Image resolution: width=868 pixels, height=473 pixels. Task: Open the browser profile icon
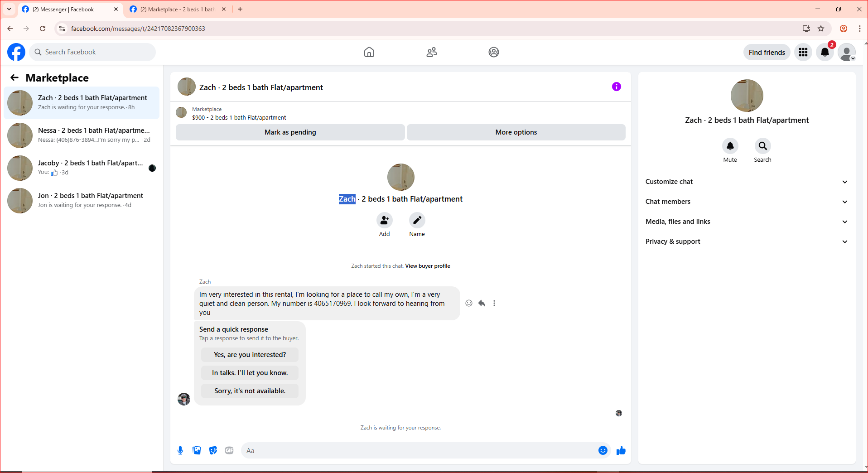844,29
